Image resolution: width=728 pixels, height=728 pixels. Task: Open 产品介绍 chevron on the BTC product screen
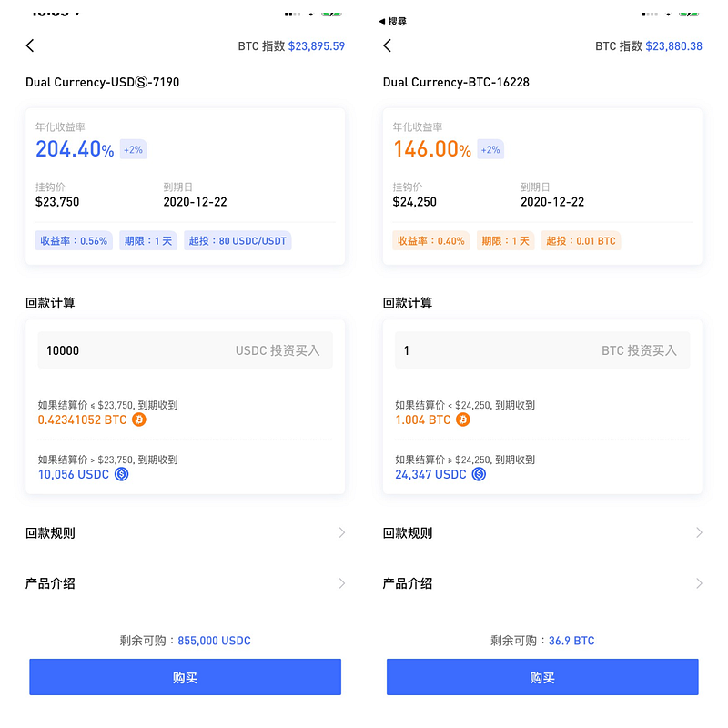(x=699, y=583)
